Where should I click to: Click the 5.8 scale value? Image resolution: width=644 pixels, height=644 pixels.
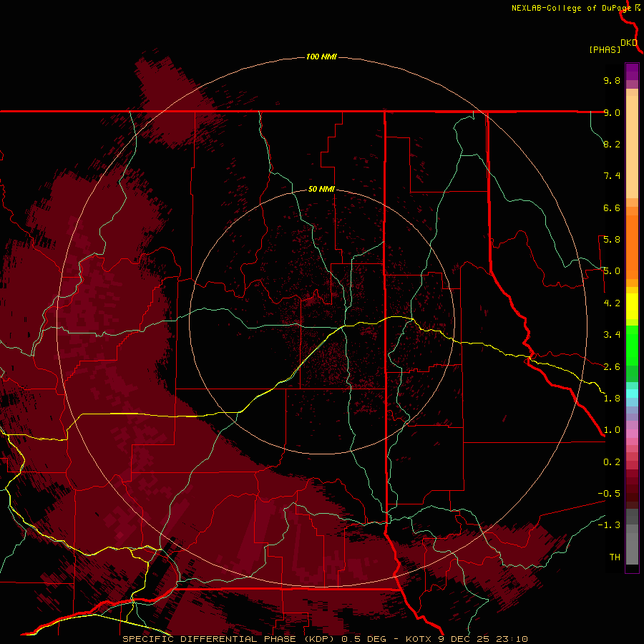612,240
